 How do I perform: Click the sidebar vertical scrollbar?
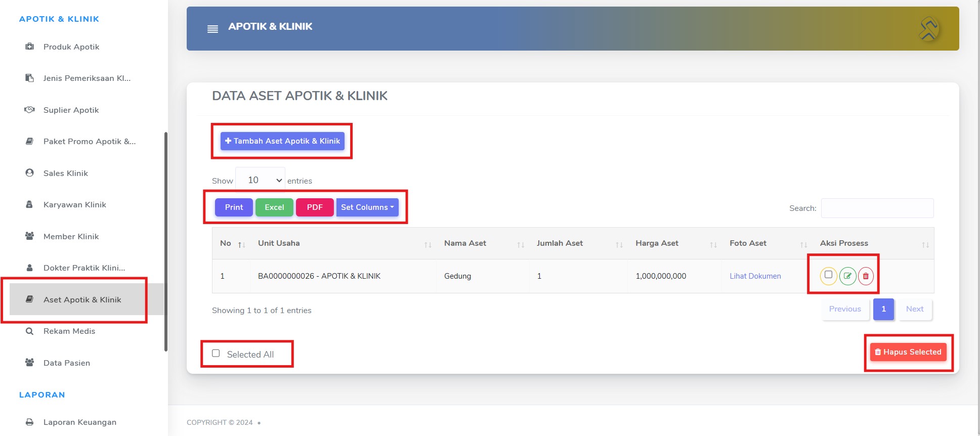click(166, 242)
